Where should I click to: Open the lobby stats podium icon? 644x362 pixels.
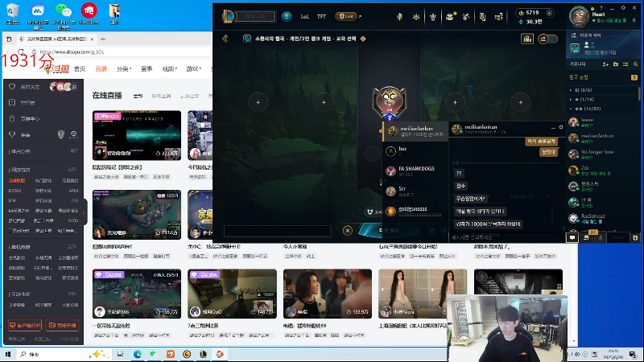tap(527, 39)
